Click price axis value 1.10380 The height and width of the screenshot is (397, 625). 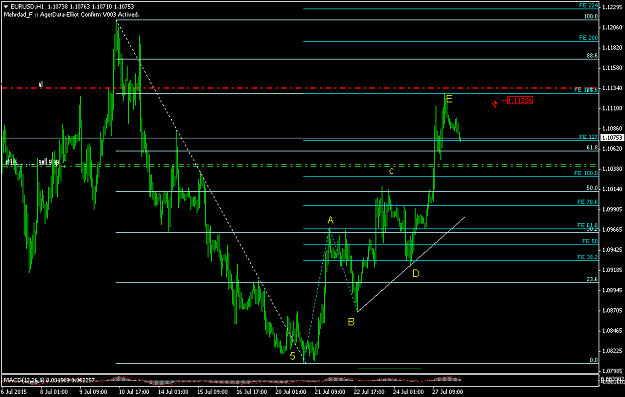pos(612,169)
